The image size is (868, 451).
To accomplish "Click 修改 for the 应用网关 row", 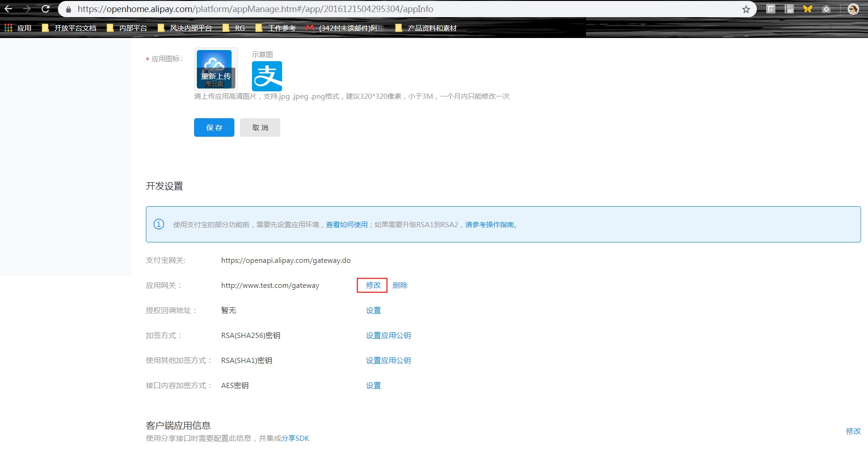I will tap(373, 285).
